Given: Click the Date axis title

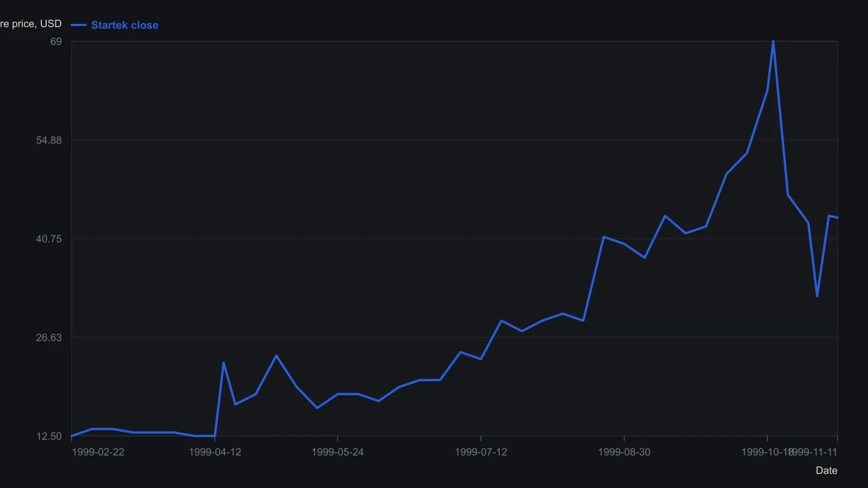Looking at the screenshot, I should [x=826, y=471].
